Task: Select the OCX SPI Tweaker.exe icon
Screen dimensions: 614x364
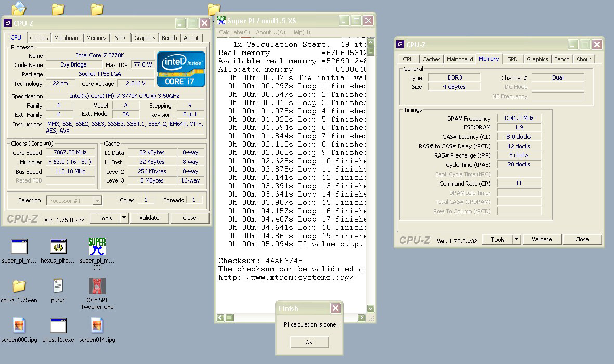Action: (97, 287)
